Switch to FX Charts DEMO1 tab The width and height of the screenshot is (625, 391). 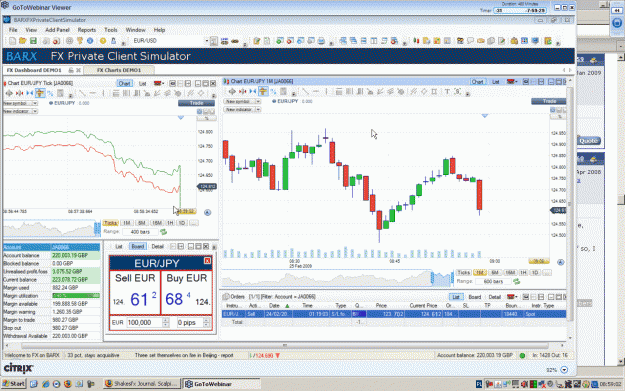pyautogui.click(x=119, y=70)
